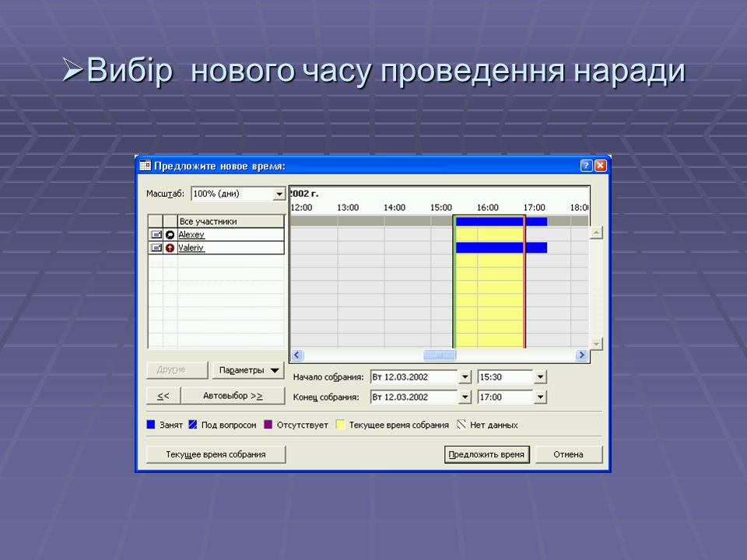Open the Начало собрания date dropdown

[x=465, y=377]
